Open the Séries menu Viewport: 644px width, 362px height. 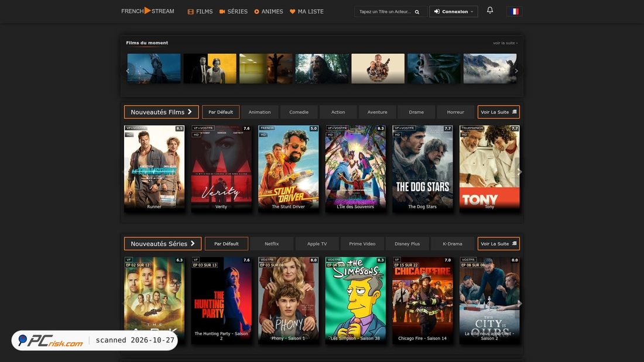pyautogui.click(x=233, y=12)
